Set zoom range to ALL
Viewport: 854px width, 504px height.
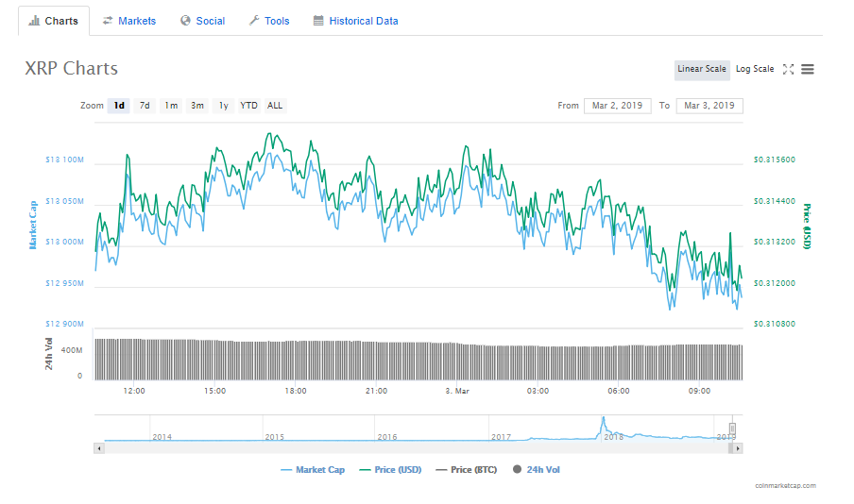[x=275, y=106]
